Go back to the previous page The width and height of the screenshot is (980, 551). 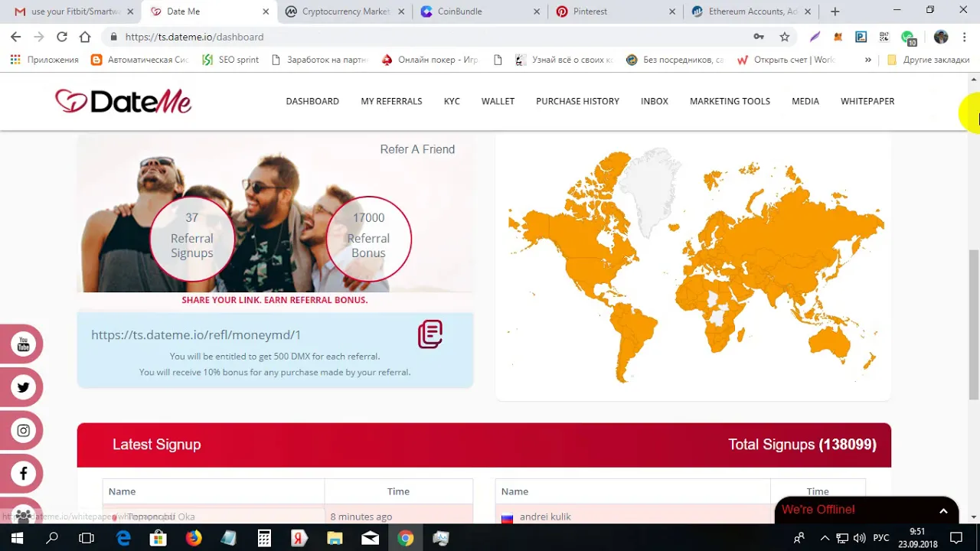click(x=16, y=37)
